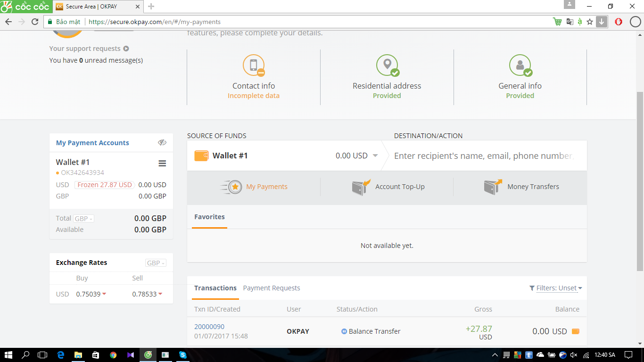Go back to the previous page
Image resolution: width=644 pixels, height=362 pixels.
[8, 22]
